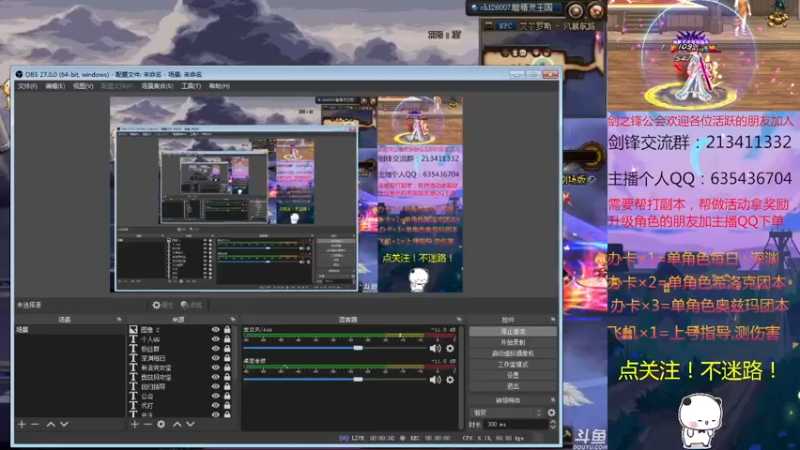Open the 麦克风/Aux audio settings gear
800x450 pixels.
coord(450,348)
